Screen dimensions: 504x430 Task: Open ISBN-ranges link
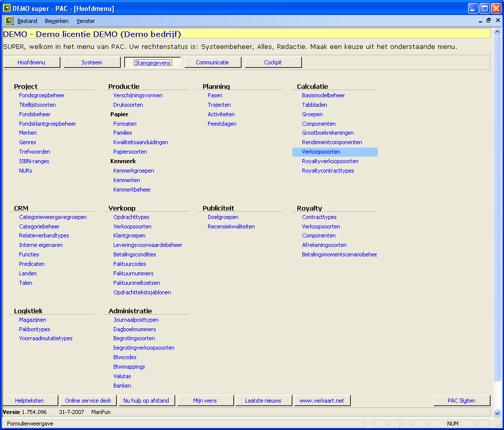point(34,161)
